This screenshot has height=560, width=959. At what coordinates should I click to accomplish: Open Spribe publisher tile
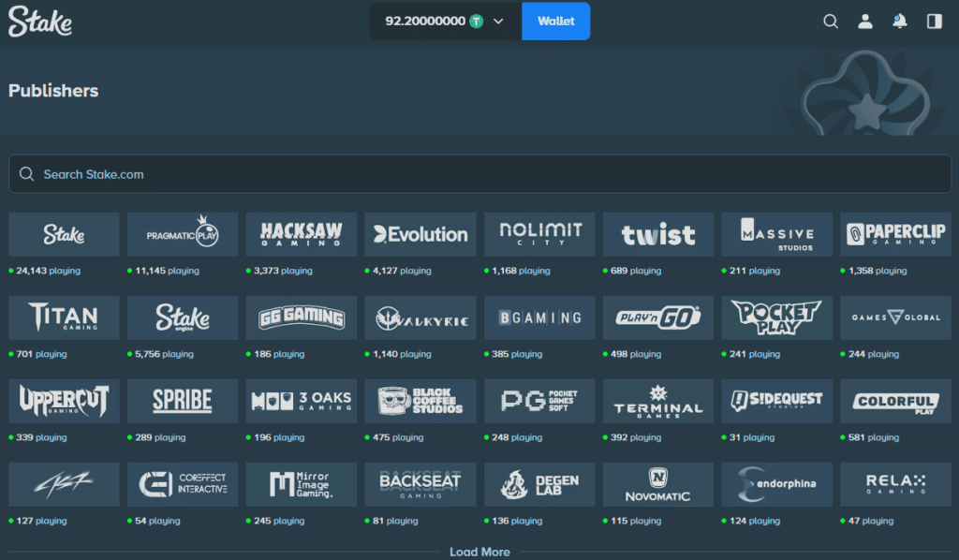[183, 401]
